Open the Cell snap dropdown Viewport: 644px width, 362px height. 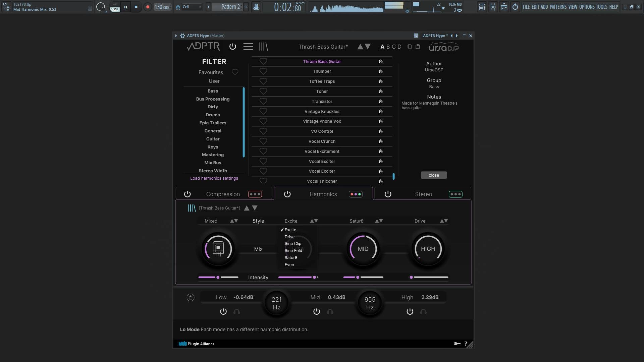click(x=192, y=7)
